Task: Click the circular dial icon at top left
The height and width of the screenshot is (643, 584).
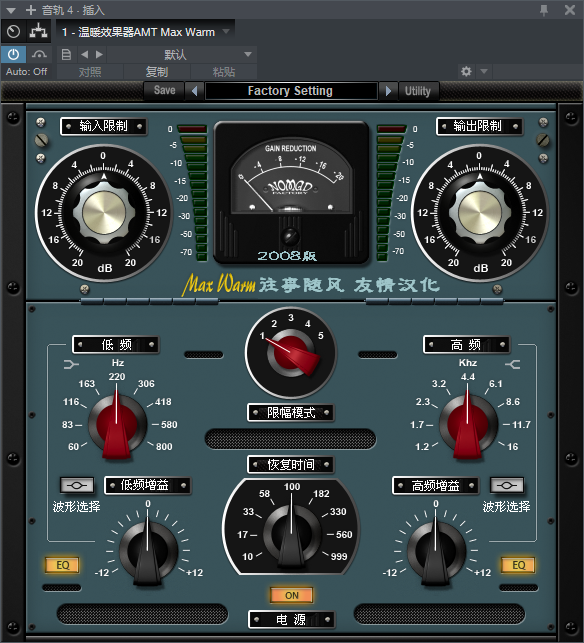Action: click(14, 32)
